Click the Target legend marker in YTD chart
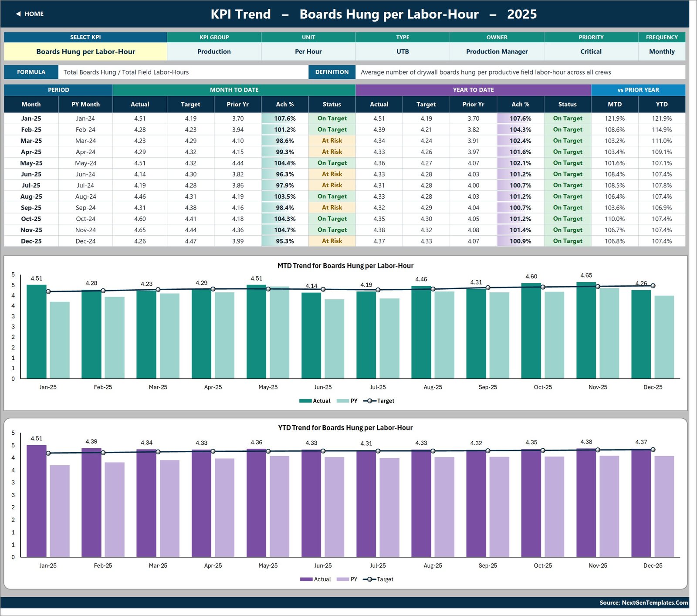This screenshot has height=616, width=697. point(369,579)
